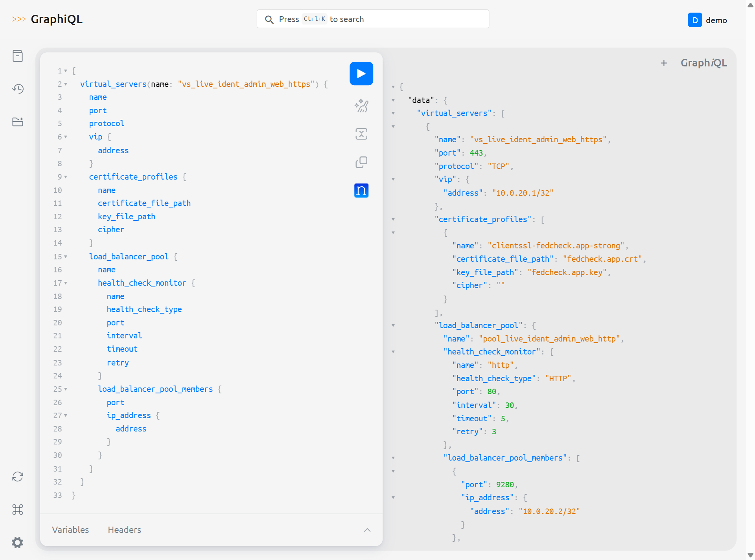Collapse the certificate_profiles block at line 9
The height and width of the screenshot is (560, 755).
pos(66,177)
